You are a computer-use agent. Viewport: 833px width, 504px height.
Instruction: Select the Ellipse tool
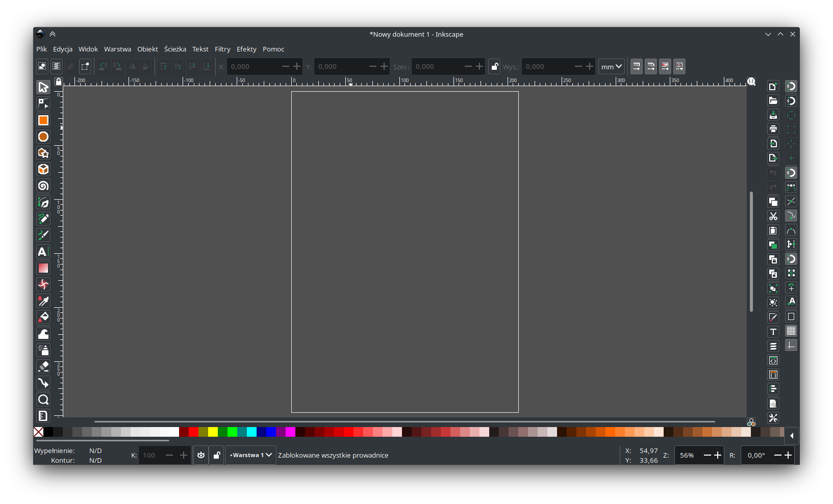coord(43,137)
